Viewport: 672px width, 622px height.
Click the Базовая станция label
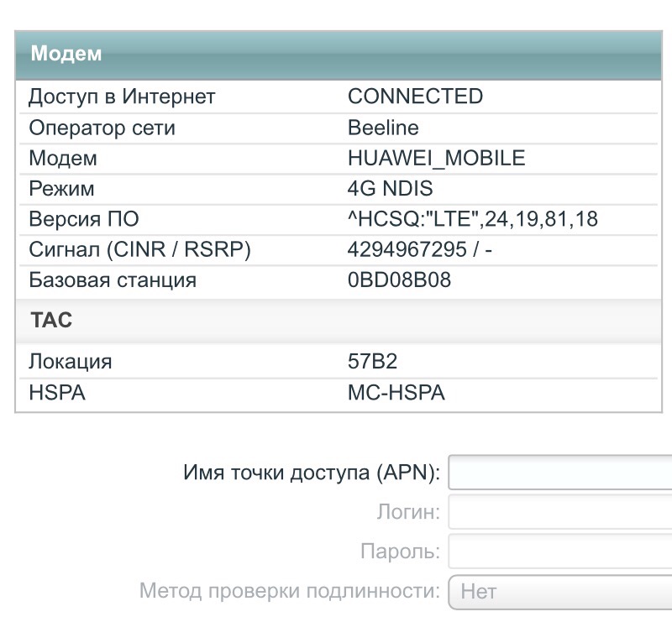(x=113, y=280)
